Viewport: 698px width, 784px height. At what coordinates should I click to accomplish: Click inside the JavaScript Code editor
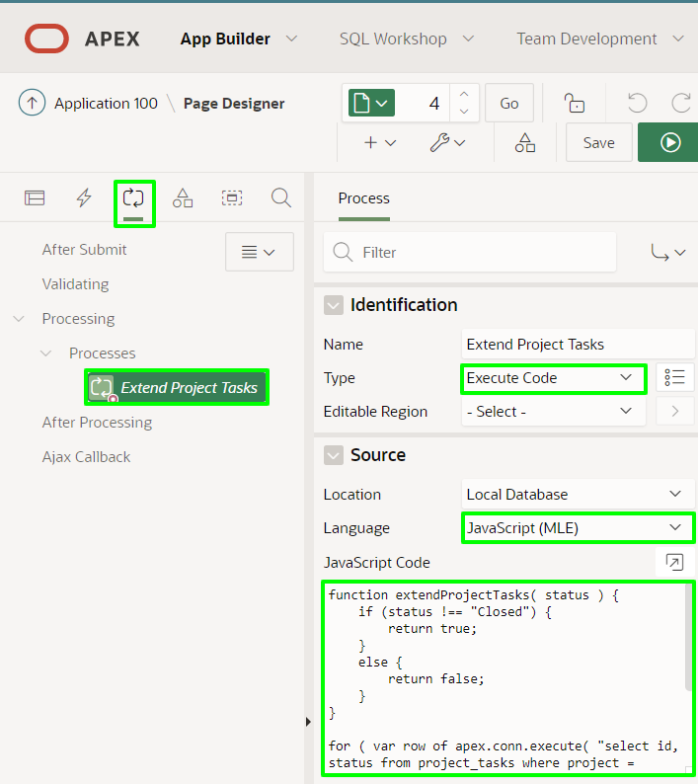coord(505,678)
